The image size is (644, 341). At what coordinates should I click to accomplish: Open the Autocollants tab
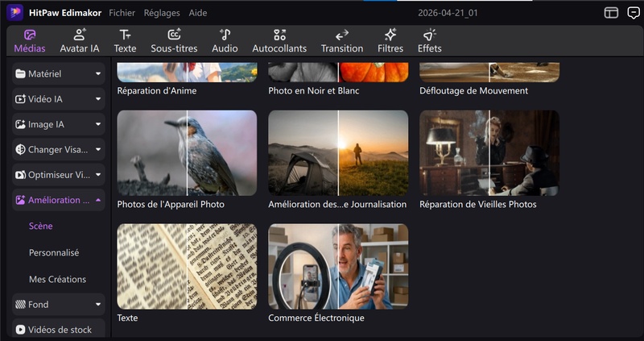(279, 41)
